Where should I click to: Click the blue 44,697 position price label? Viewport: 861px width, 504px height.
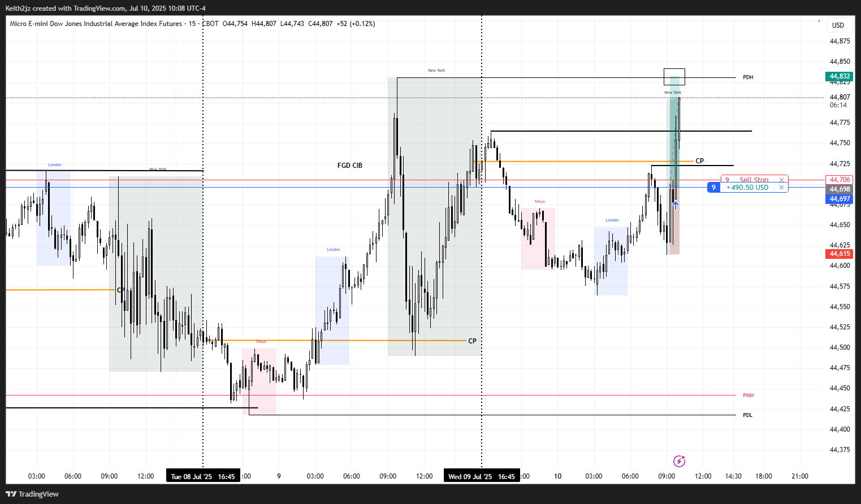840,199
